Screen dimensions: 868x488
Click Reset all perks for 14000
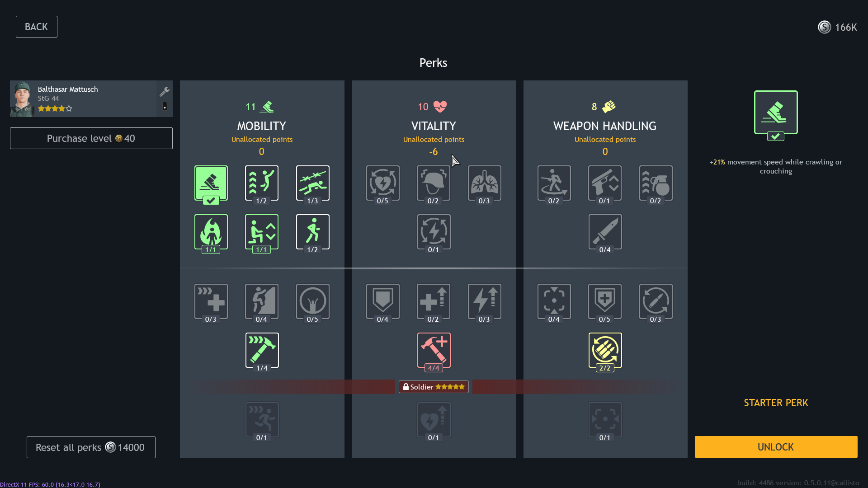click(x=91, y=447)
